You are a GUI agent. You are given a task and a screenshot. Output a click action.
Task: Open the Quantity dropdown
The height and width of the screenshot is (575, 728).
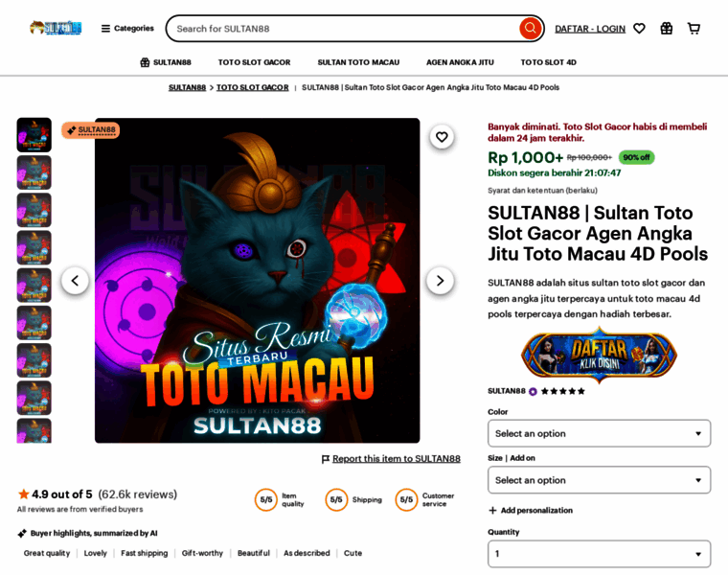599,554
